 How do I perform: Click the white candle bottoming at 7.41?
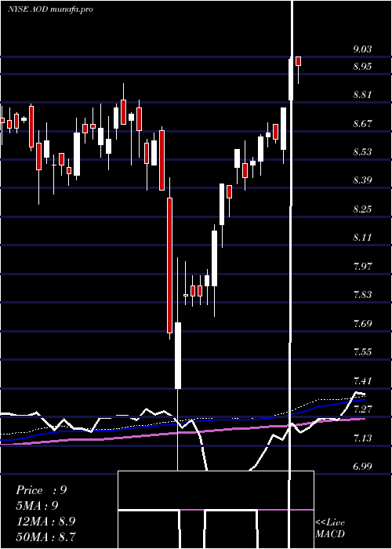[178, 355]
